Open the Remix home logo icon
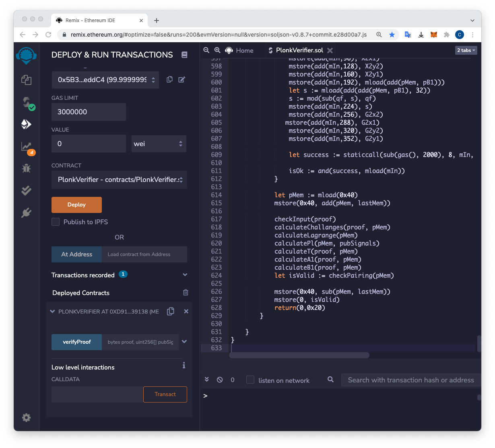The image size is (495, 448). [x=27, y=56]
